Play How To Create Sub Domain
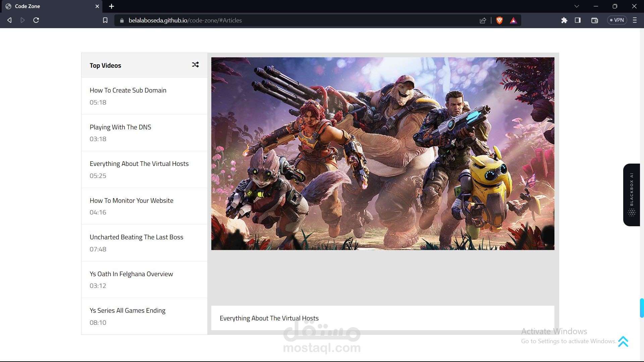The image size is (644, 362). click(144, 96)
